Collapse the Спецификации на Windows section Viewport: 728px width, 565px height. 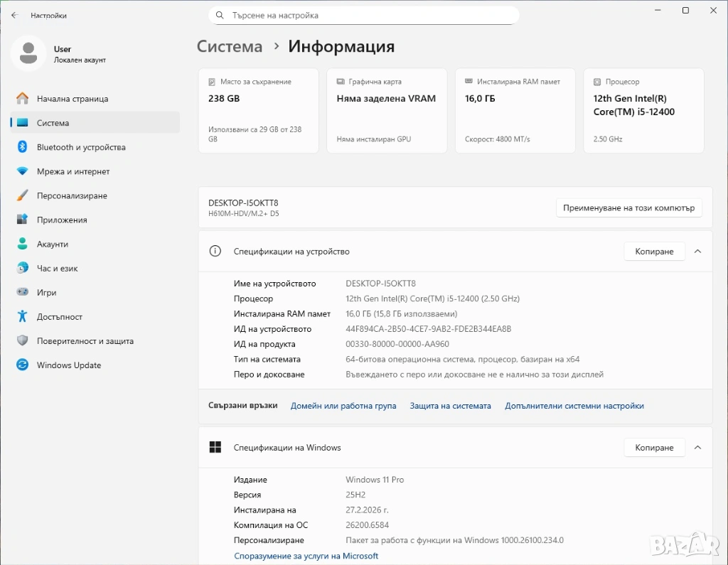(697, 448)
